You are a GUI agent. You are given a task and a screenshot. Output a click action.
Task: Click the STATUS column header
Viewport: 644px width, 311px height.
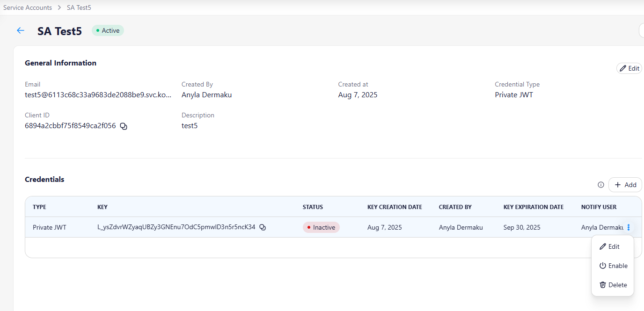313,207
